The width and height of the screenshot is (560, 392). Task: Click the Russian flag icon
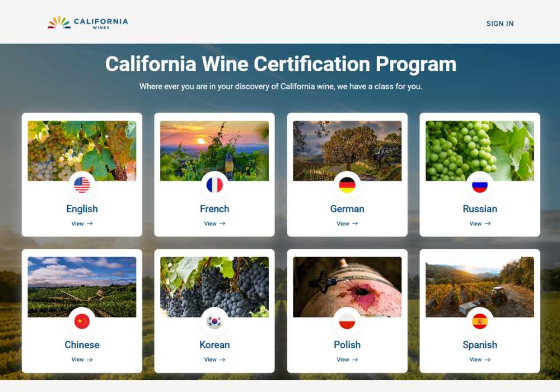tap(480, 185)
